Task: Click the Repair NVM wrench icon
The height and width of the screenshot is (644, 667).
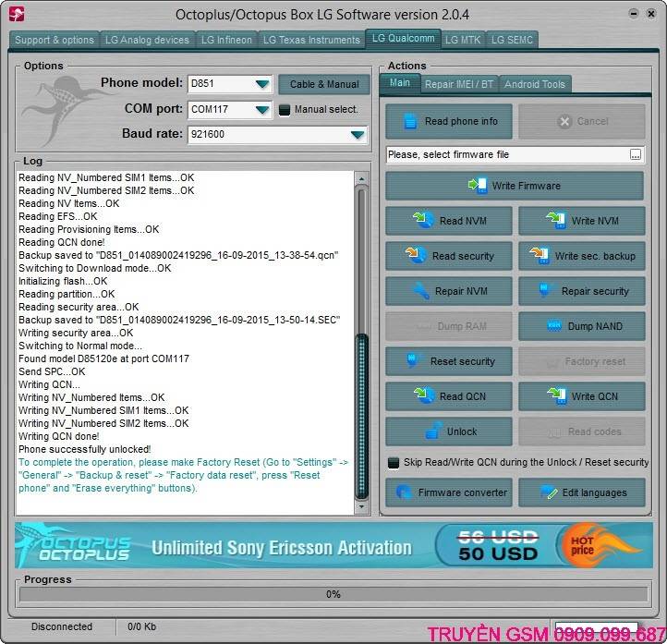Action: pyautogui.click(x=421, y=290)
